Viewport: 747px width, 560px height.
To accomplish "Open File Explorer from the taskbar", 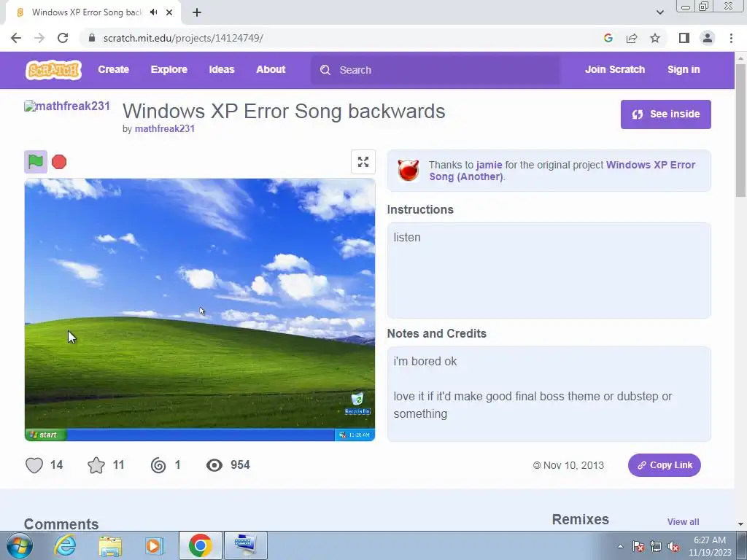I will 110,545.
